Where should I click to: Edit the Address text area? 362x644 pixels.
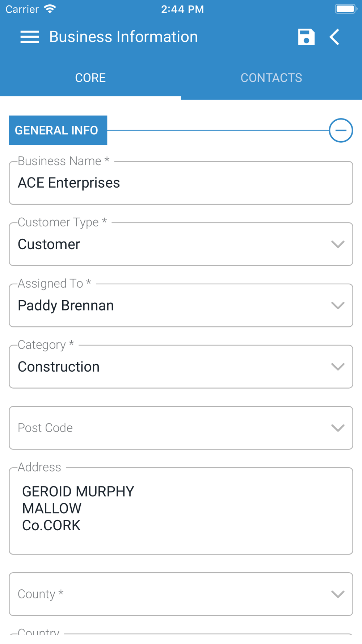[181, 511]
